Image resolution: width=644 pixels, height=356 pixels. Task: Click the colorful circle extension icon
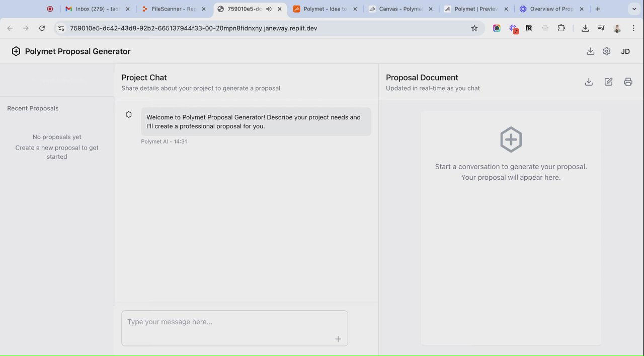[x=497, y=28]
